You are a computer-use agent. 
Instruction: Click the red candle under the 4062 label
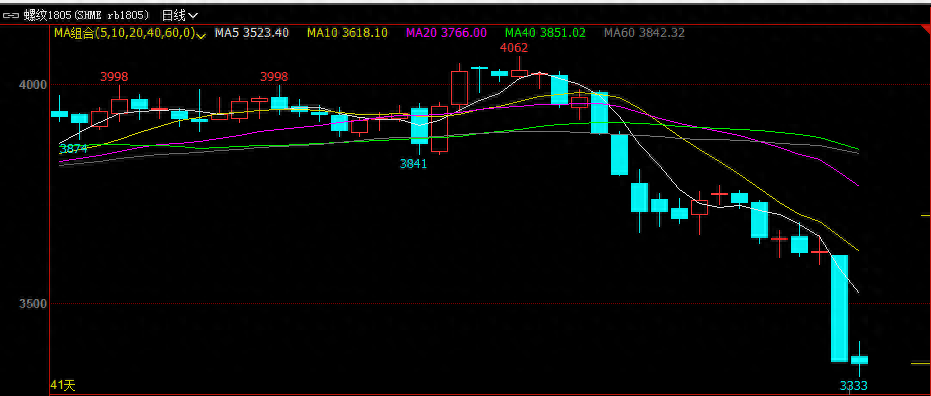pos(520,73)
